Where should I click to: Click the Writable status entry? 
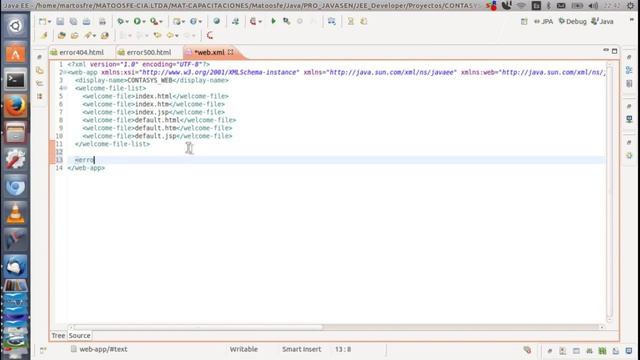coord(244,349)
